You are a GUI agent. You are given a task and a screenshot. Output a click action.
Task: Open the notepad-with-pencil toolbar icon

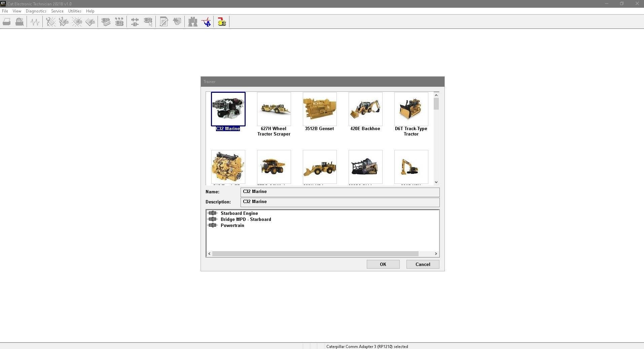[164, 22]
